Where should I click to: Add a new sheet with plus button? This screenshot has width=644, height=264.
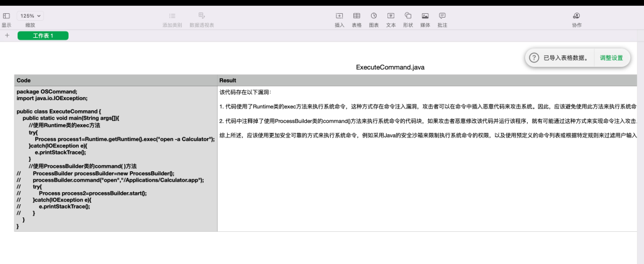coord(7,36)
